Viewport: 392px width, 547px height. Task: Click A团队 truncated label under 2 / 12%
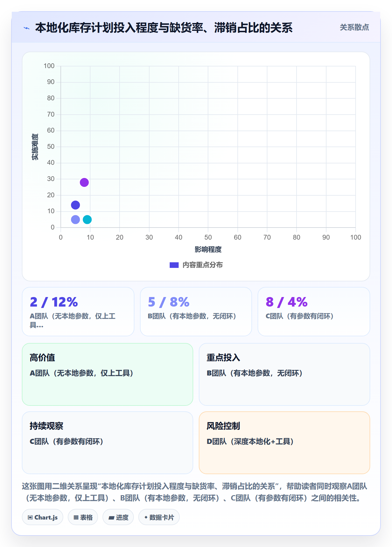tap(73, 321)
